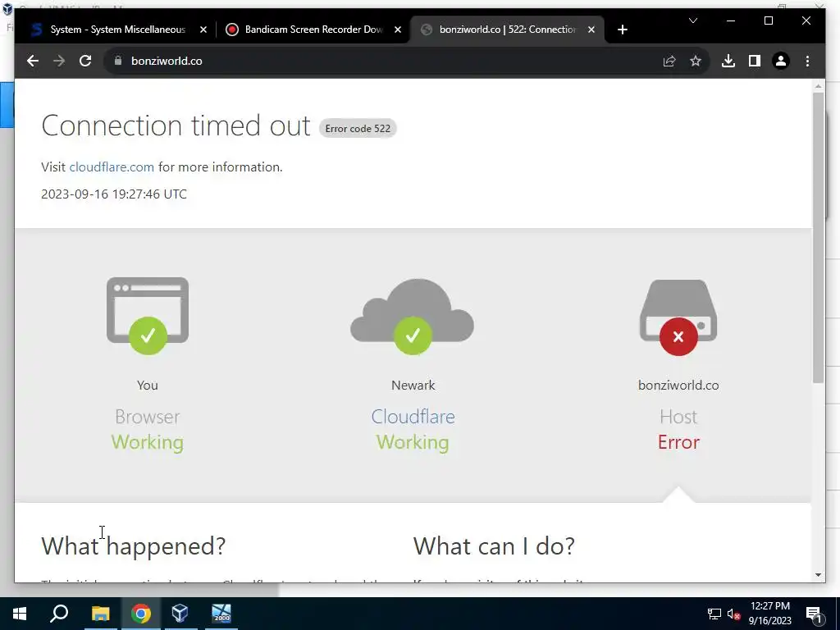
Task: Toggle the Chrome side panel
Action: point(755,61)
